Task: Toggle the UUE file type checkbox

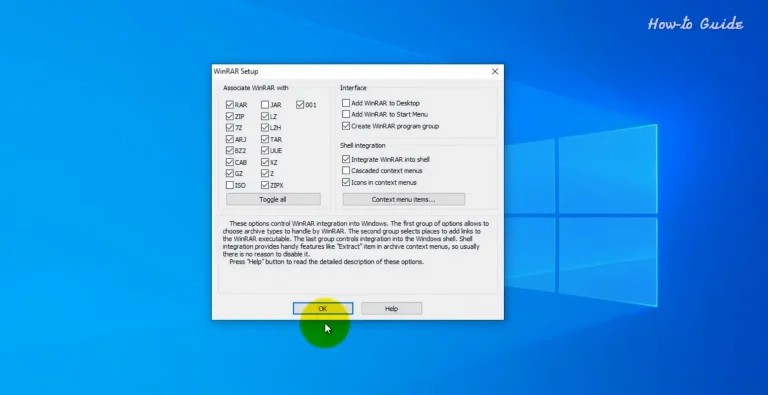Action: point(265,150)
